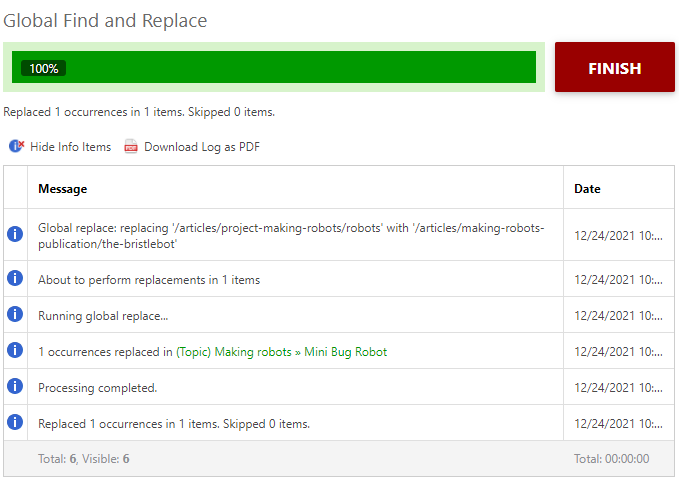Click info icon on final Replaced summary row

pyautogui.click(x=15, y=422)
